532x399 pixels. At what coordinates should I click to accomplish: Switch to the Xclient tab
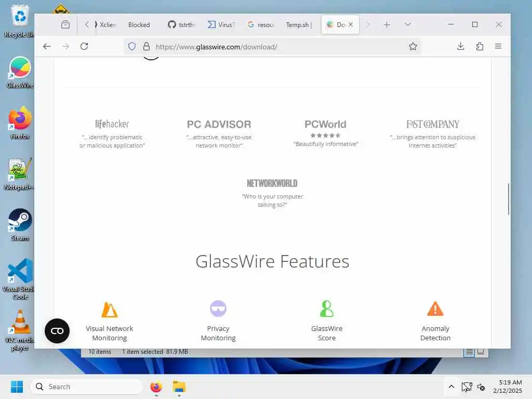[105, 24]
